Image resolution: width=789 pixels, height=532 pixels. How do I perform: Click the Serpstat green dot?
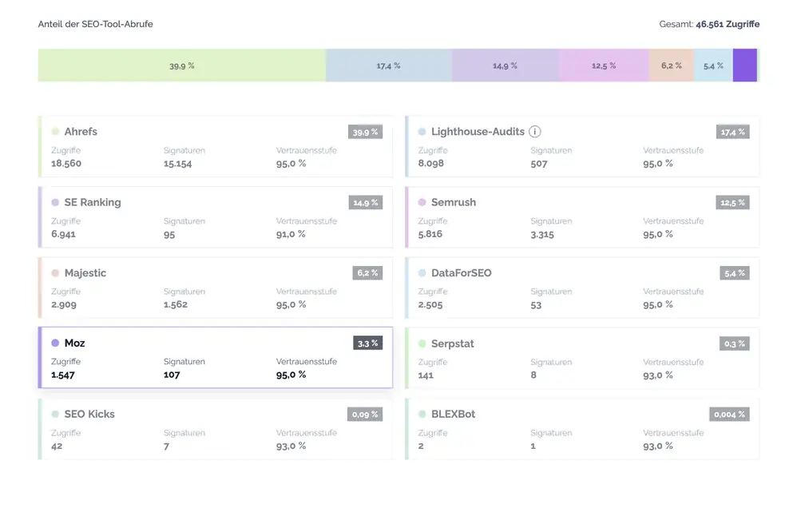click(422, 343)
